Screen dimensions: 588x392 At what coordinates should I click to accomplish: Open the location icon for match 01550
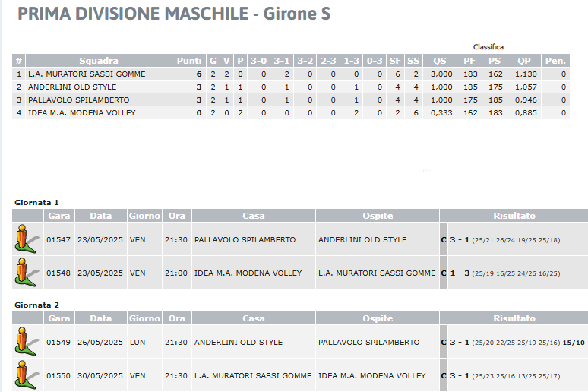pos(27,375)
